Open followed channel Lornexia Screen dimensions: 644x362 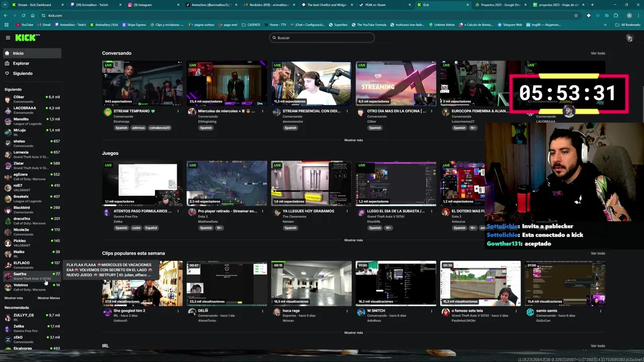[32, 154]
